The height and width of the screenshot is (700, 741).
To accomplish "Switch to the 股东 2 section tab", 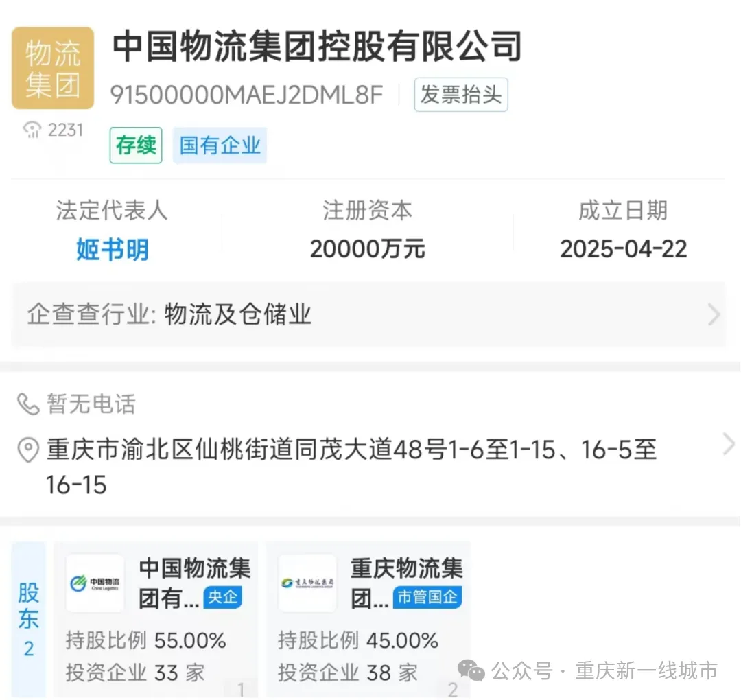I will click(x=27, y=617).
